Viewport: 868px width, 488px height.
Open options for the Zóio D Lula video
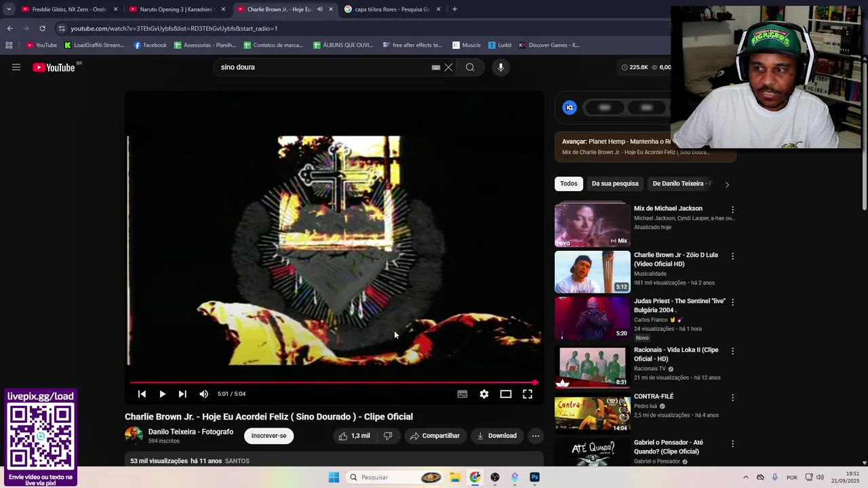732,256
